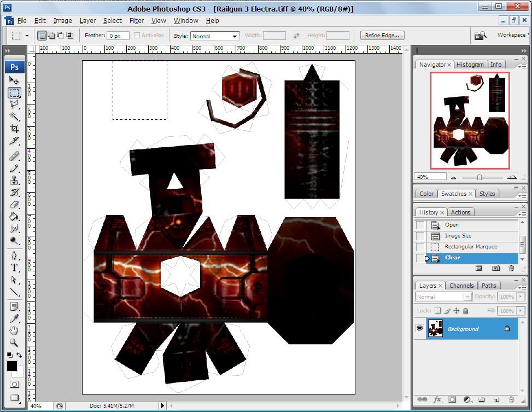Select the Line tool
Image resolution: width=532 pixels, height=412 pixels.
click(x=14, y=292)
